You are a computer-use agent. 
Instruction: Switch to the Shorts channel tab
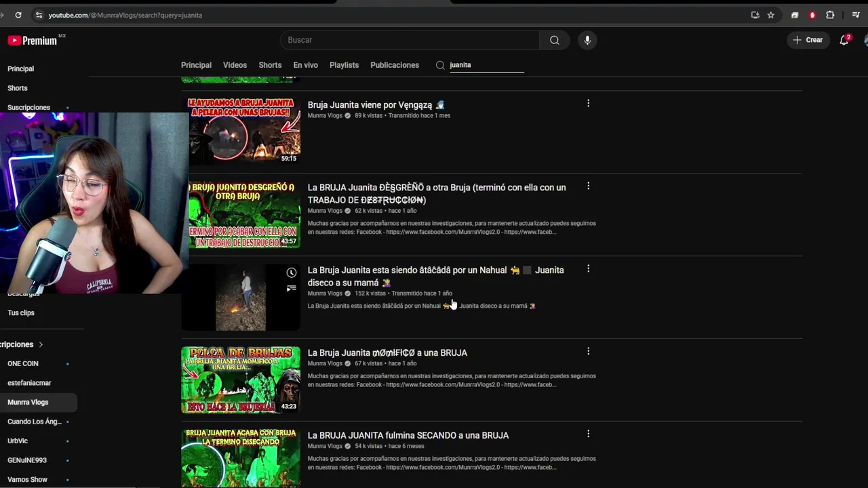[270, 65]
